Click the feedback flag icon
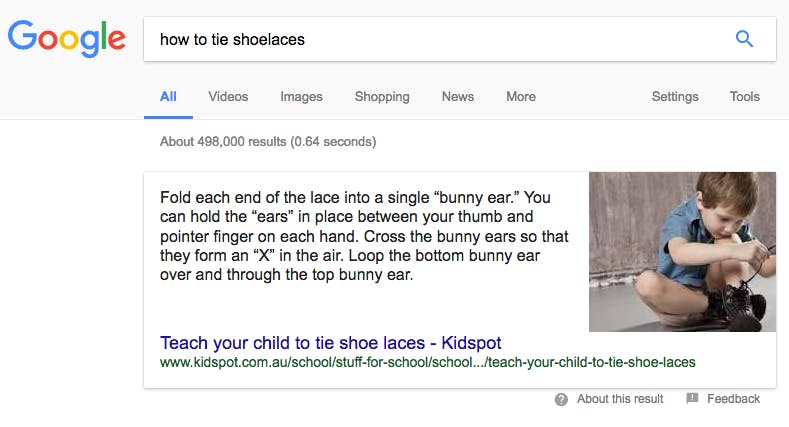Screen dimensions: 789x427 coord(692,399)
